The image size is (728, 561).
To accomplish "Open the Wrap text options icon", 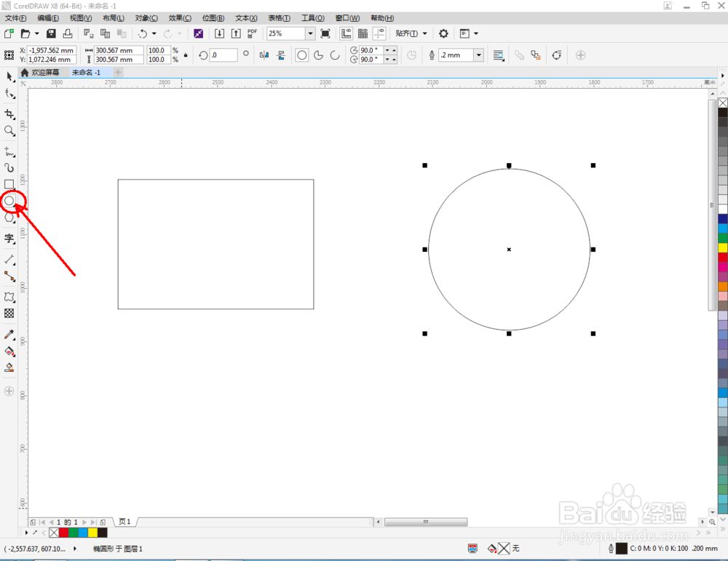I will pos(498,55).
